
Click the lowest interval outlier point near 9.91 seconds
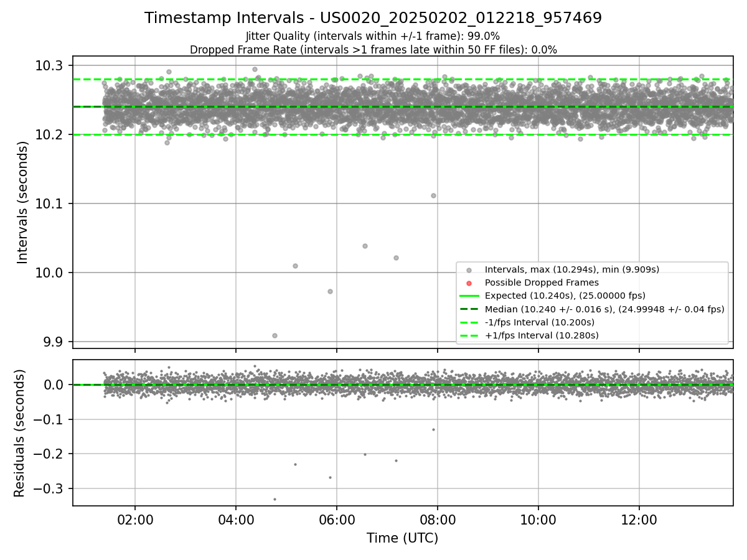pyautogui.click(x=275, y=335)
